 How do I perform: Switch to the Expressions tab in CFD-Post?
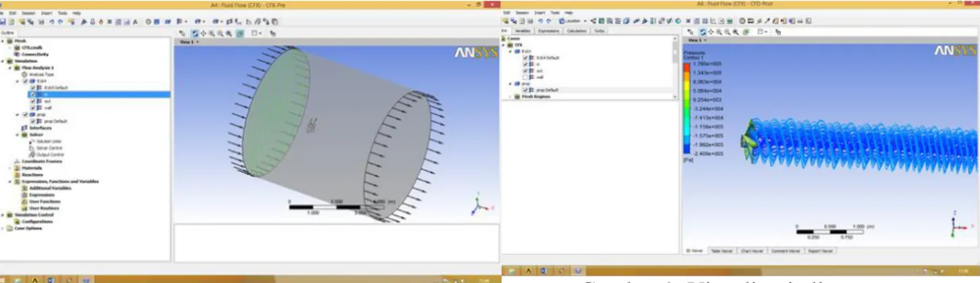[x=548, y=31]
